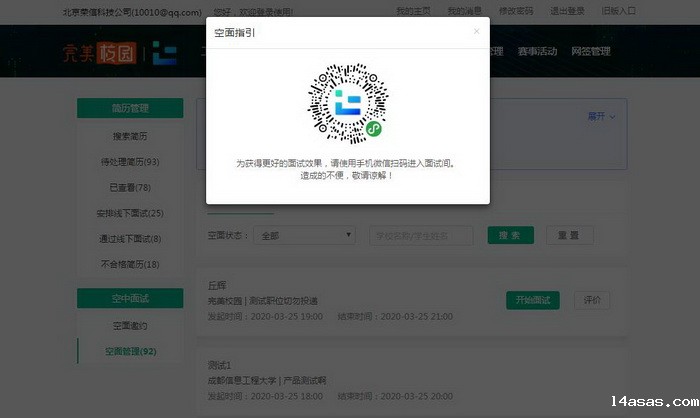
Task: Click 评价 button for 丘辉
Action: pyautogui.click(x=591, y=299)
